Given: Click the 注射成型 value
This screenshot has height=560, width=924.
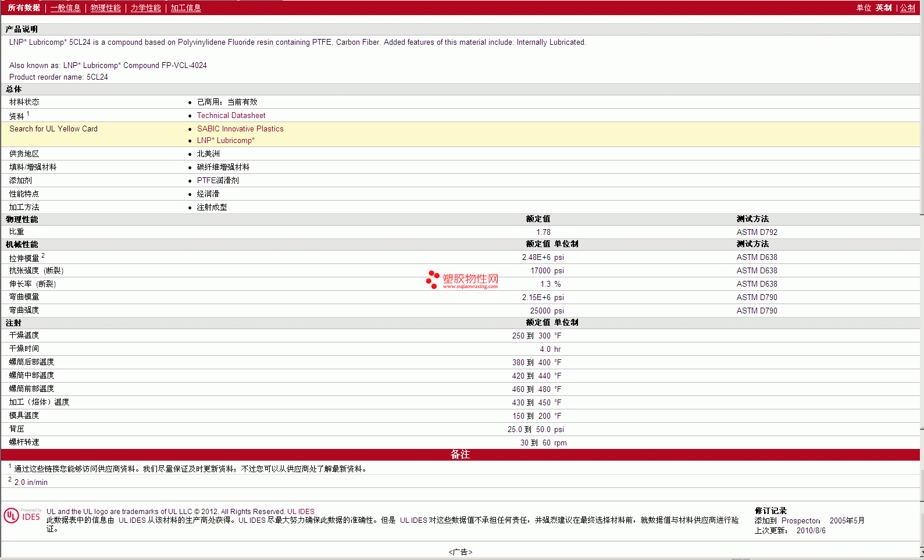Looking at the screenshot, I should click(212, 208).
